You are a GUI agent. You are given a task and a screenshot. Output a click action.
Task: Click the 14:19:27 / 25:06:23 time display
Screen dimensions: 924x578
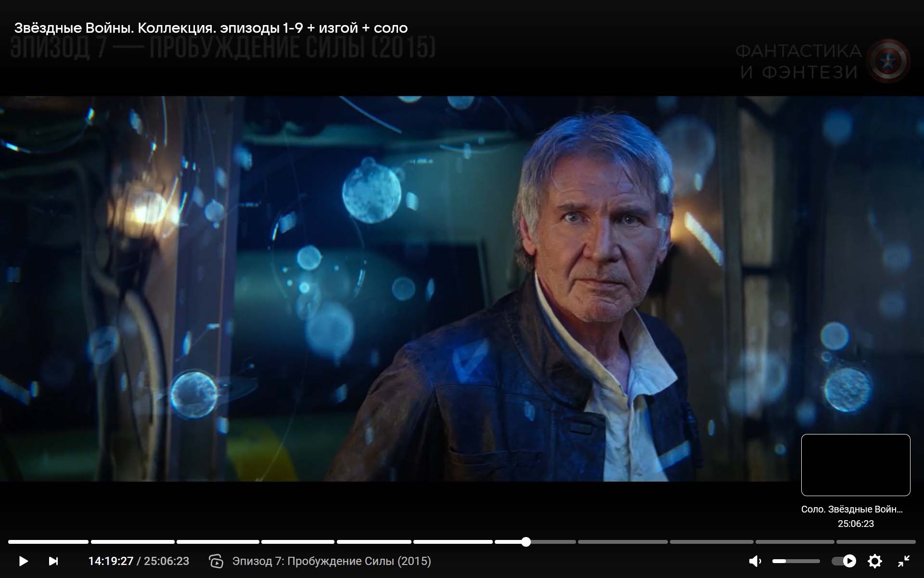tap(139, 561)
